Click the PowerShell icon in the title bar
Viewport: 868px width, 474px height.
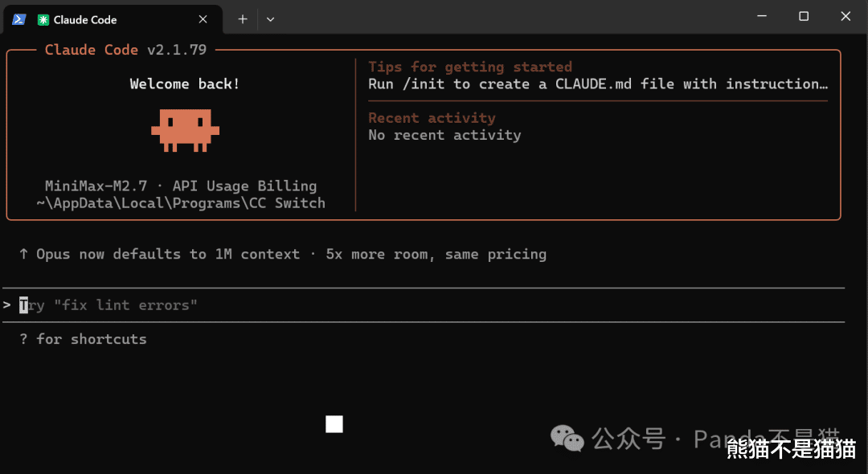(18, 18)
